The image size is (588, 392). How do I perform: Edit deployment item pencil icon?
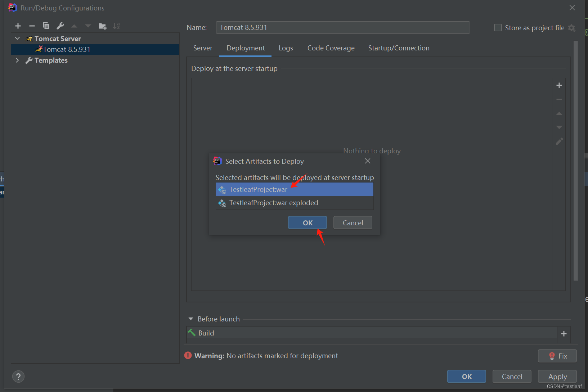559,141
